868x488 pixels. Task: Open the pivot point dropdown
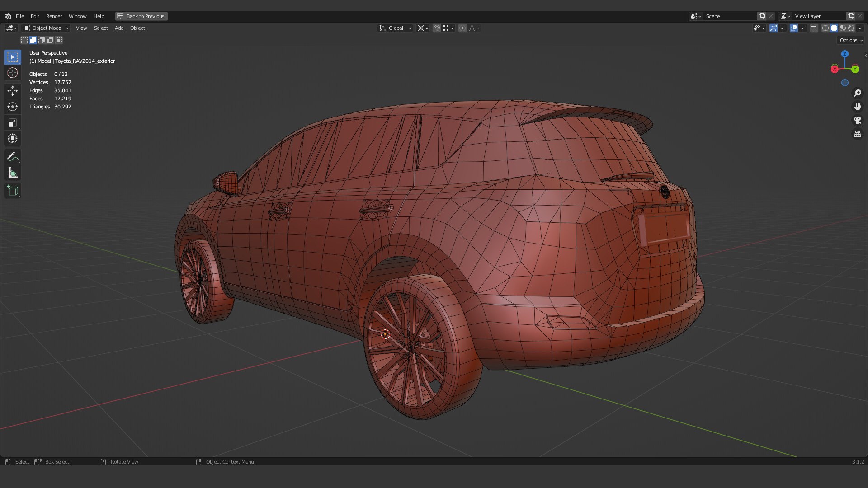[423, 28]
